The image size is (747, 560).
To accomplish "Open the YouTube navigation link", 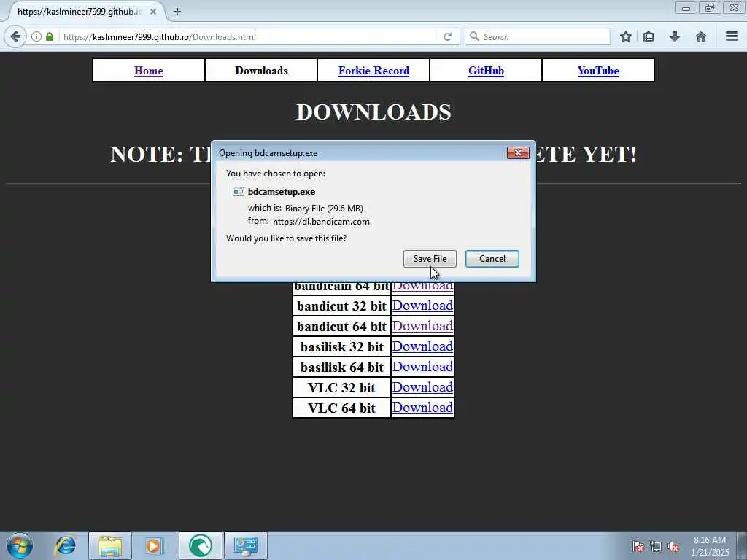I will [598, 71].
